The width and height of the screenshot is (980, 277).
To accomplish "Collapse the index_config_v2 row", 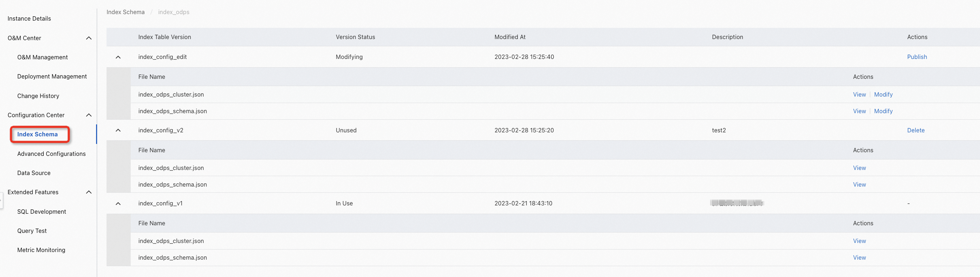I will tap(118, 130).
